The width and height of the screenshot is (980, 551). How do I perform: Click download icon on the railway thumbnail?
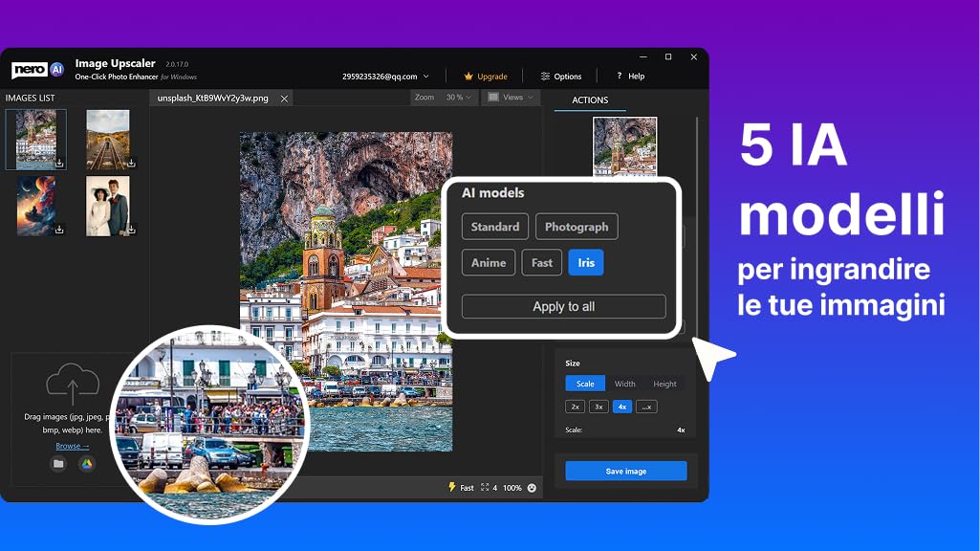pyautogui.click(x=131, y=163)
